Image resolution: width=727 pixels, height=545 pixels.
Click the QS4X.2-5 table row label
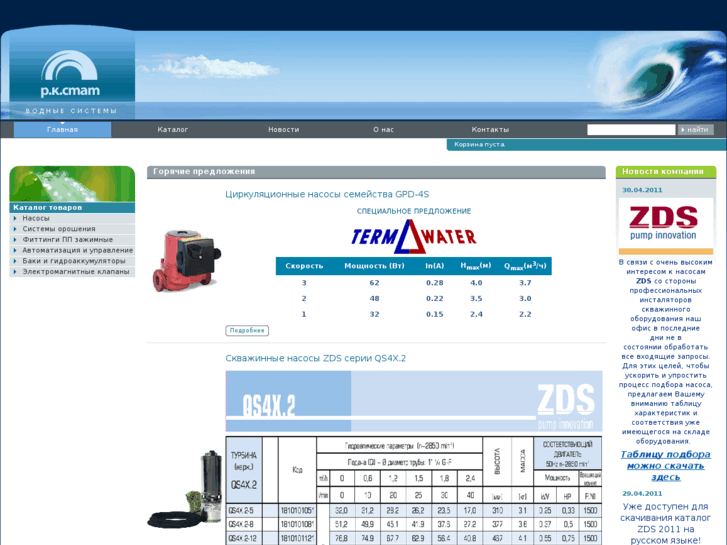coord(241,510)
